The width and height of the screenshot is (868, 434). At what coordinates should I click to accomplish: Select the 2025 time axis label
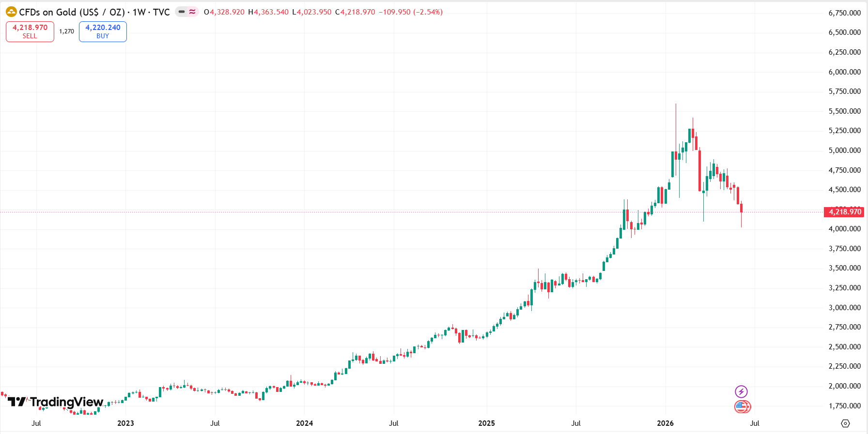(x=486, y=423)
